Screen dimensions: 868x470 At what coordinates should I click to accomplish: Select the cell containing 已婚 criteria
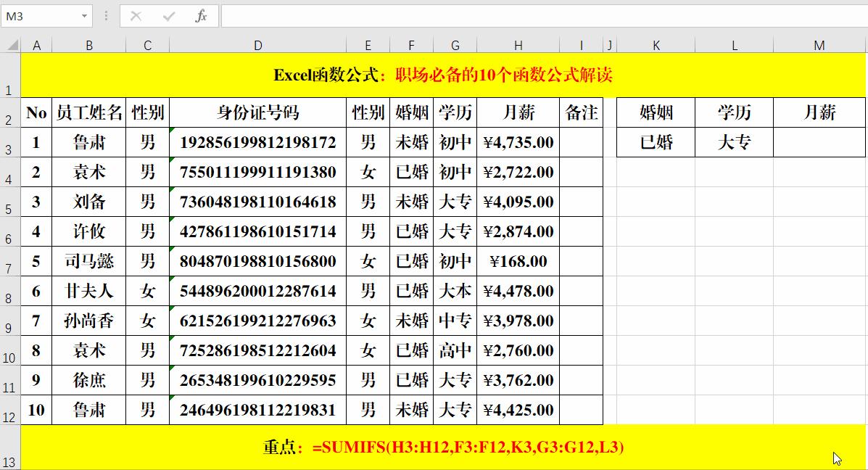click(x=656, y=142)
